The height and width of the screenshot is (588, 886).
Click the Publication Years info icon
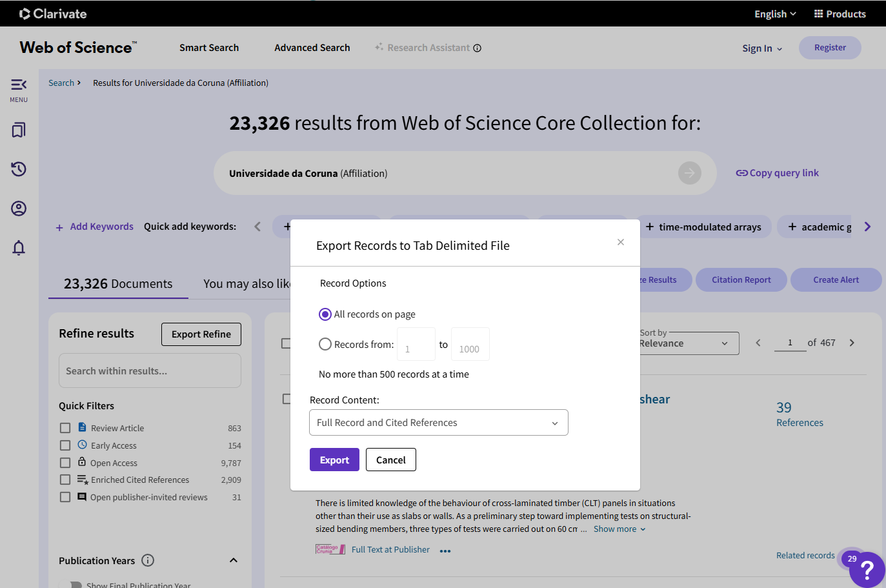[x=148, y=560]
